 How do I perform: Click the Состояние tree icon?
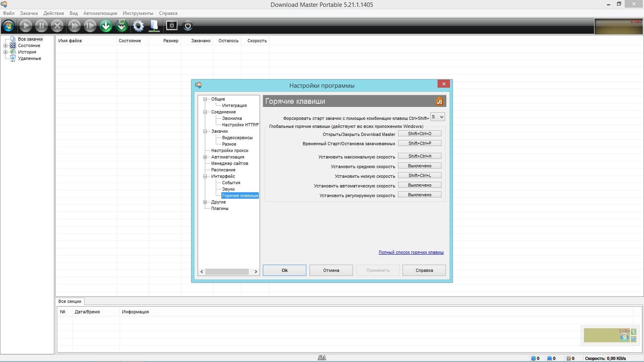(13, 45)
